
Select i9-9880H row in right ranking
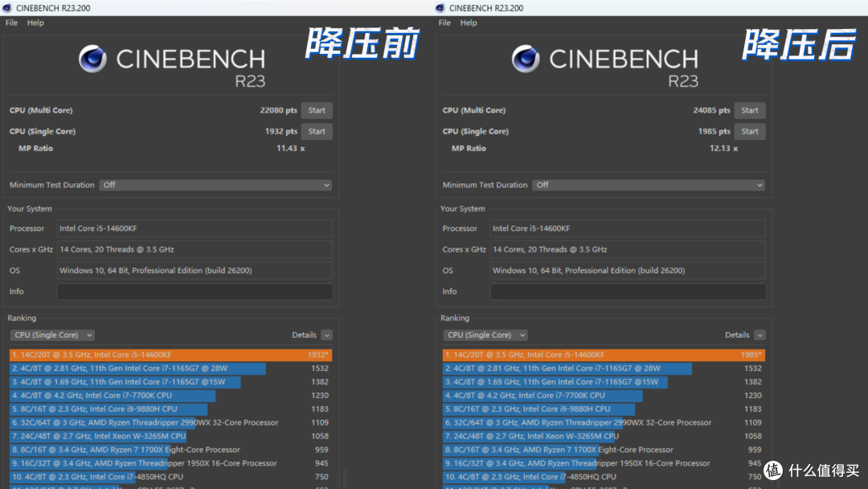pyautogui.click(x=604, y=409)
